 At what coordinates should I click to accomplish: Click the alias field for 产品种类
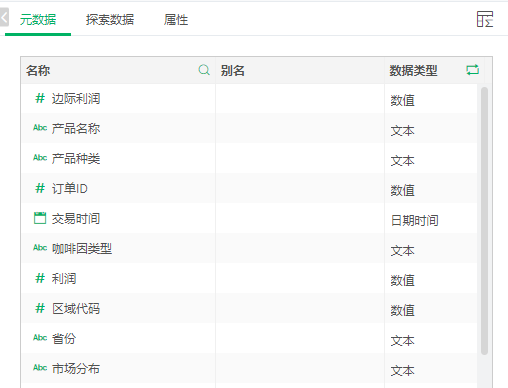(x=300, y=158)
